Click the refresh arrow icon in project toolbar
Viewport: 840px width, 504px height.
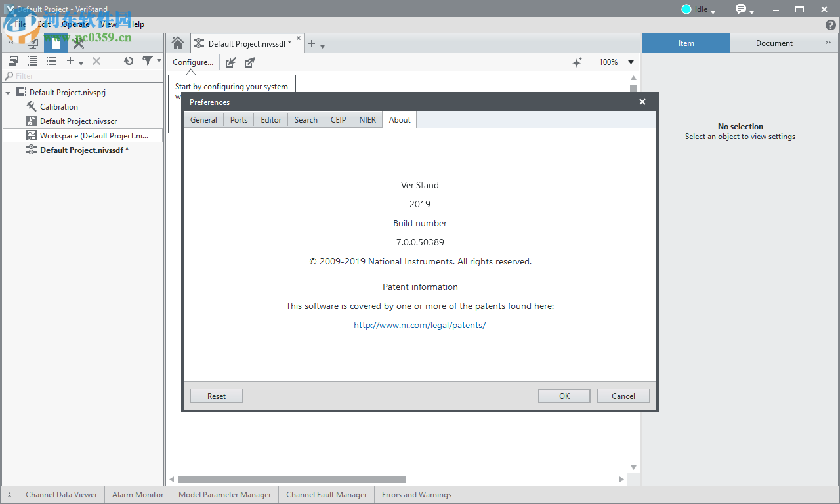point(129,61)
